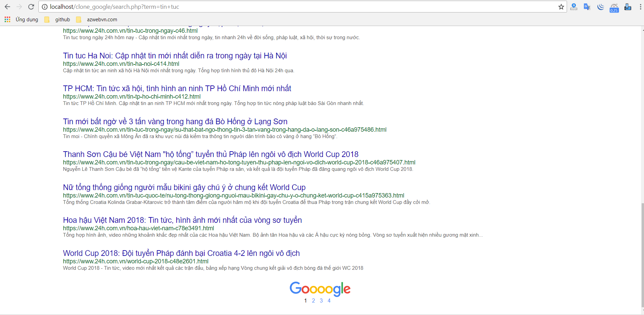Reload the current page
This screenshot has width=644, height=315.
[x=31, y=7]
